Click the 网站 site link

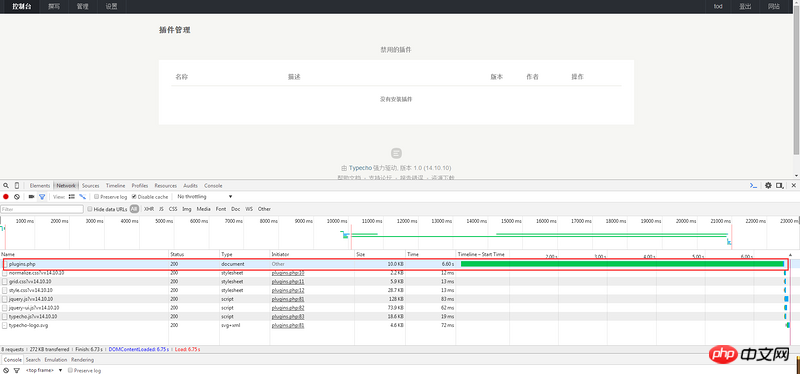pyautogui.click(x=774, y=7)
